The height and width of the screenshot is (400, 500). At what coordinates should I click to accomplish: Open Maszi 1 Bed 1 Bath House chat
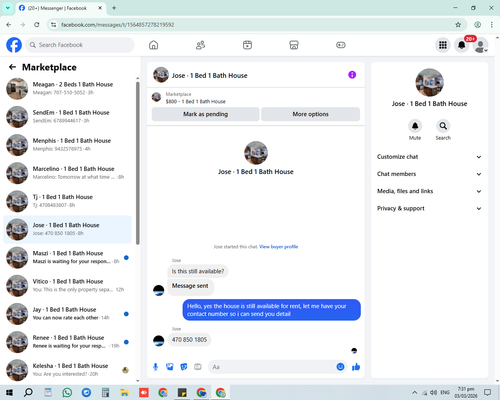pyautogui.click(x=67, y=257)
